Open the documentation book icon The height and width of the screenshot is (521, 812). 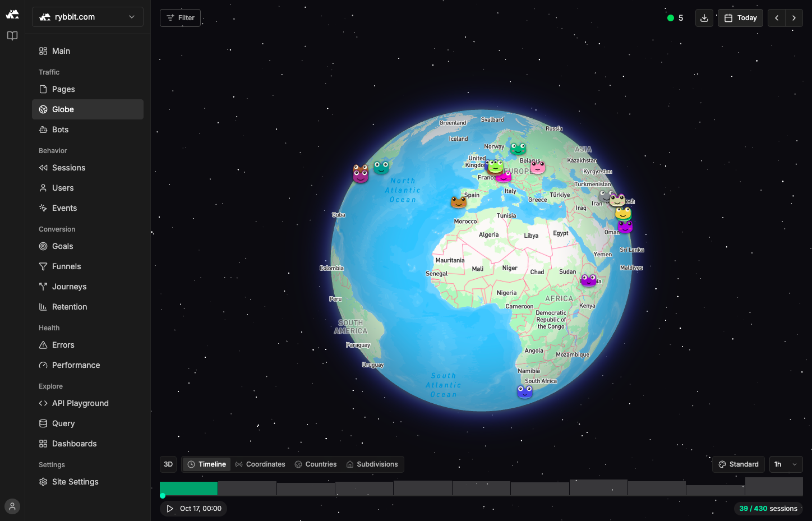click(x=12, y=36)
